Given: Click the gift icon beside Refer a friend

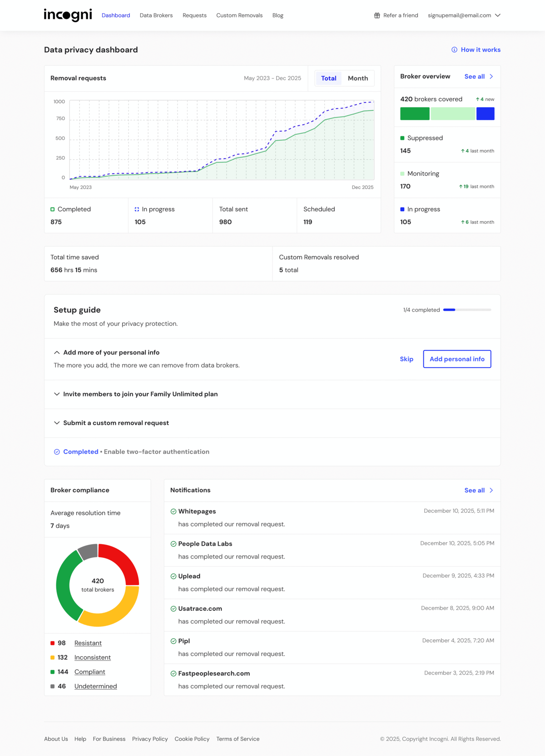Looking at the screenshot, I should click(377, 15).
